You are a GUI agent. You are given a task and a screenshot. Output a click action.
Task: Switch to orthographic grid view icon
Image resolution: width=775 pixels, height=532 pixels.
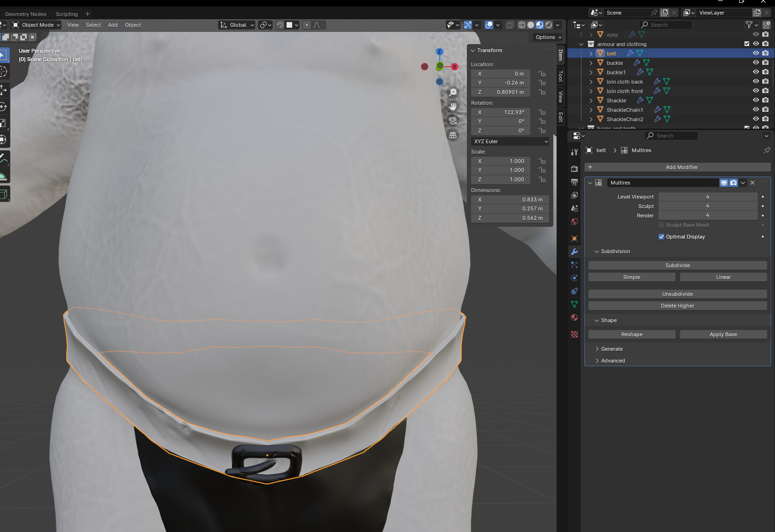tap(453, 135)
